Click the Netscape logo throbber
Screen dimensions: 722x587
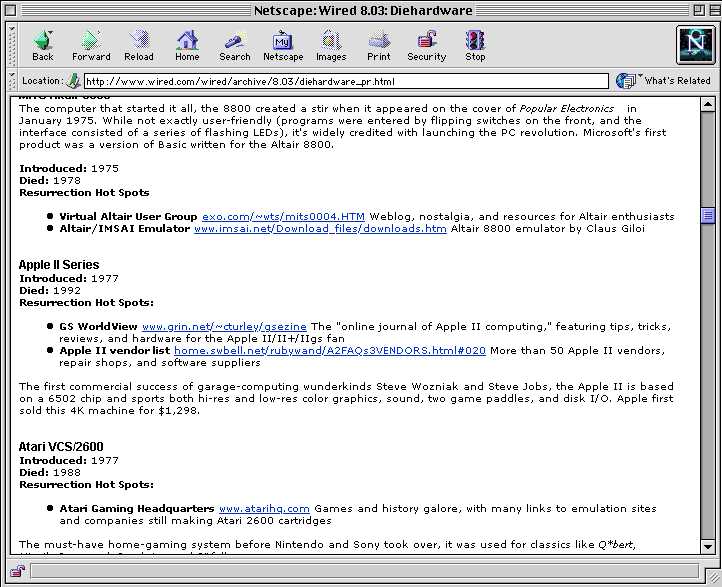692,45
